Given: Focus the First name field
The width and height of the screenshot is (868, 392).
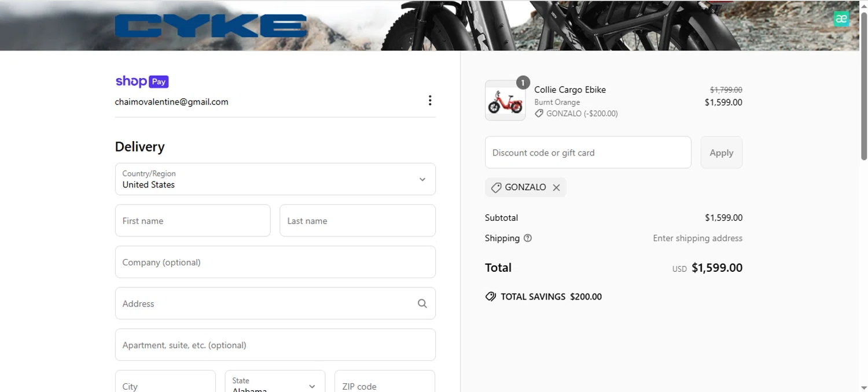Looking at the screenshot, I should 193,220.
